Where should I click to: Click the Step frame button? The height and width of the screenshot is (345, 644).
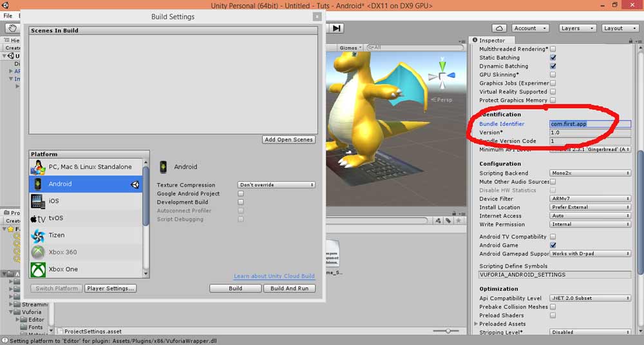pos(337,28)
